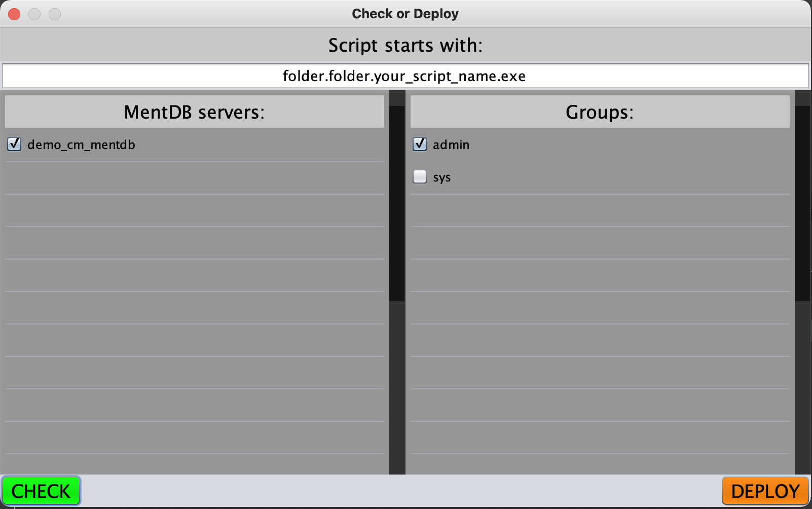Select the sys group label
812x509 pixels.
coord(441,177)
